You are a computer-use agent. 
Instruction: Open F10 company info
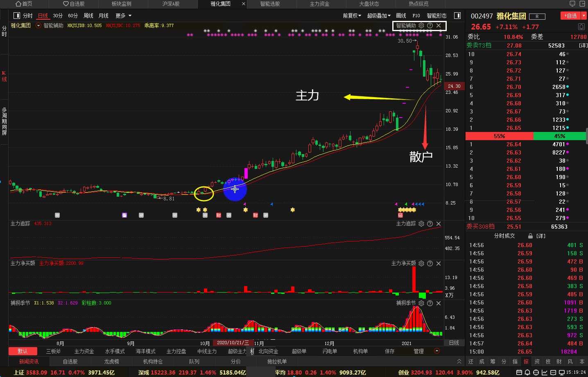point(416,16)
